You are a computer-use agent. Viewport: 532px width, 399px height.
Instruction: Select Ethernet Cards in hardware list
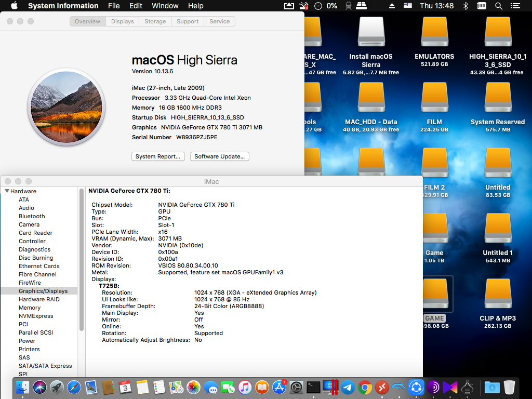[x=39, y=266]
